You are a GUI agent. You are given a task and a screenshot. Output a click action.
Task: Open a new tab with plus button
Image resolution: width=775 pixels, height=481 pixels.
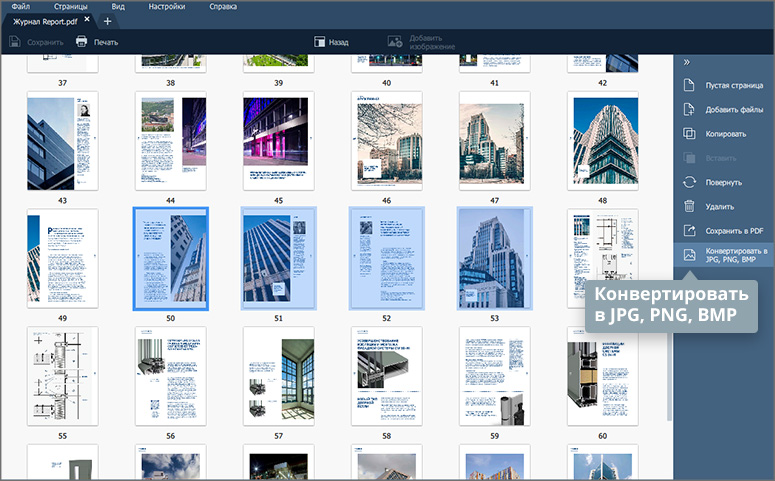(107, 21)
